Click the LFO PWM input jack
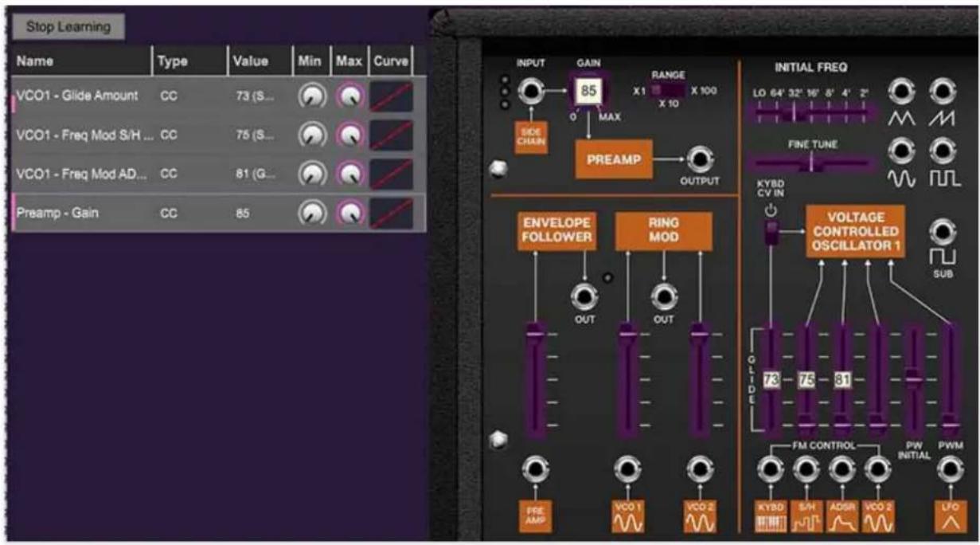The width and height of the screenshot is (980, 545). point(950,470)
